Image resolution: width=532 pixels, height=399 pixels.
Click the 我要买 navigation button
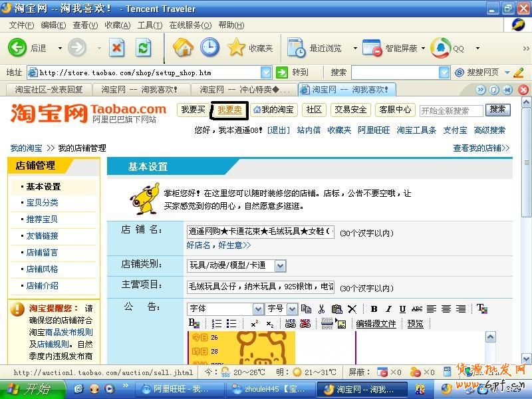pyautogui.click(x=193, y=110)
